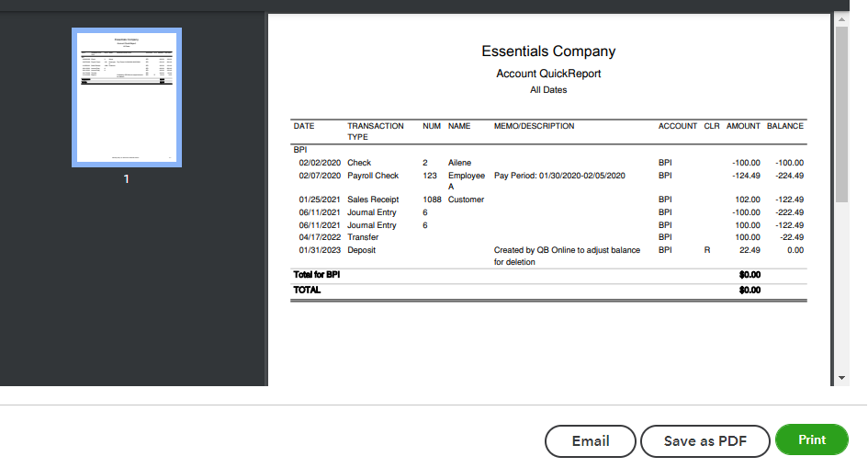The image size is (868, 468).
Task: Click the -124.49 amount value
Action: point(746,176)
